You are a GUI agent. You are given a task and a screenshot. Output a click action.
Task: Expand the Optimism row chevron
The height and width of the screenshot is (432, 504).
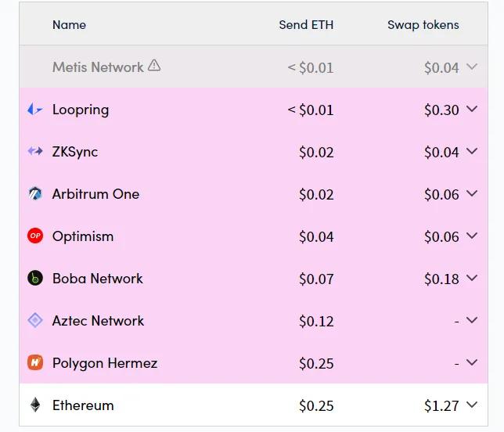(x=471, y=236)
